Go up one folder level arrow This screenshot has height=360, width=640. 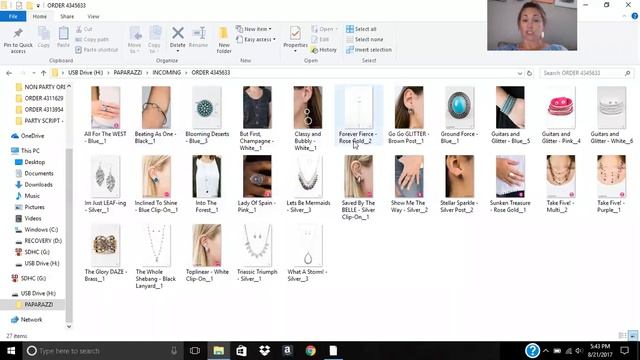pyautogui.click(x=43, y=73)
